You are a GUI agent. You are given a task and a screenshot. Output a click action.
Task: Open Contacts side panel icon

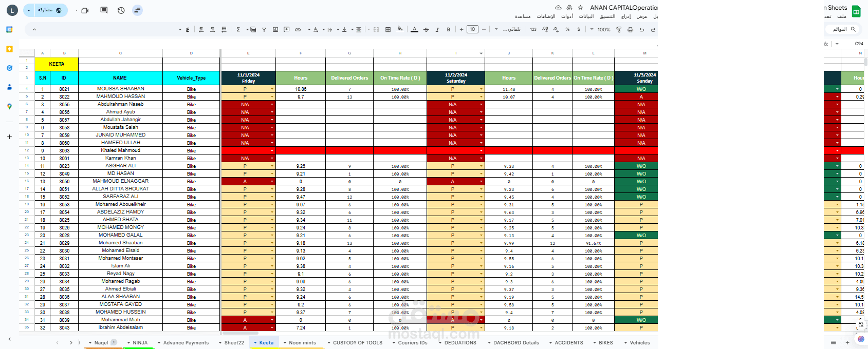pyautogui.click(x=9, y=87)
